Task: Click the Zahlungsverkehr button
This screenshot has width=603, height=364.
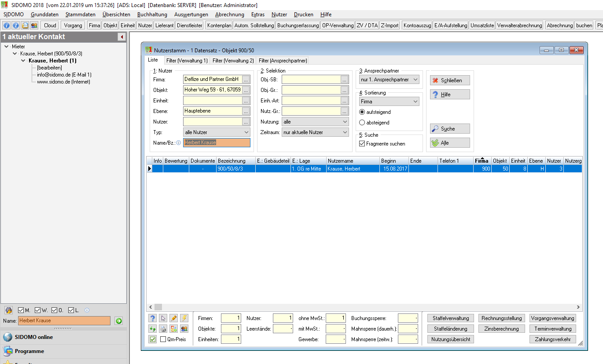Action: (x=553, y=339)
